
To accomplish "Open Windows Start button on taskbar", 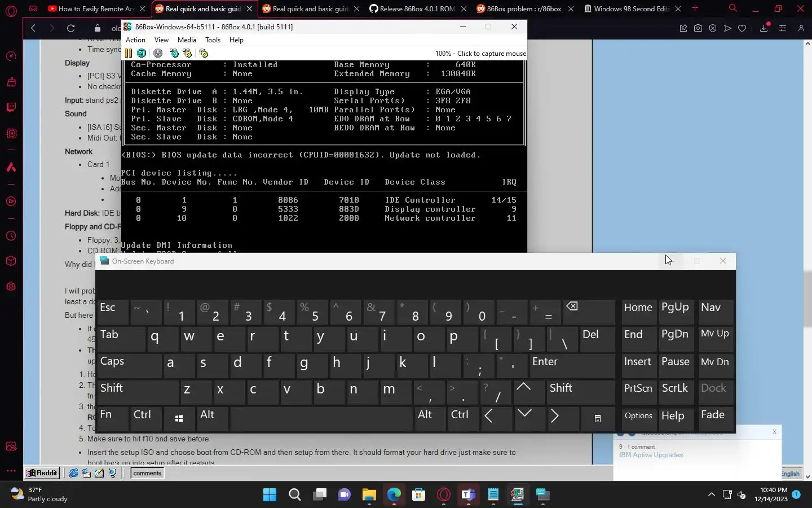I will coord(270,495).
